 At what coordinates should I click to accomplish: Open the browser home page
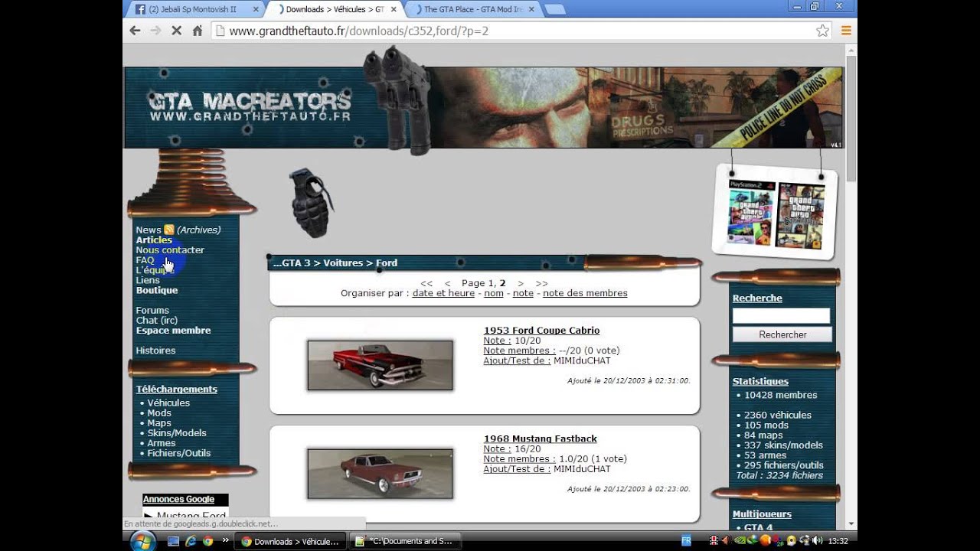click(198, 31)
